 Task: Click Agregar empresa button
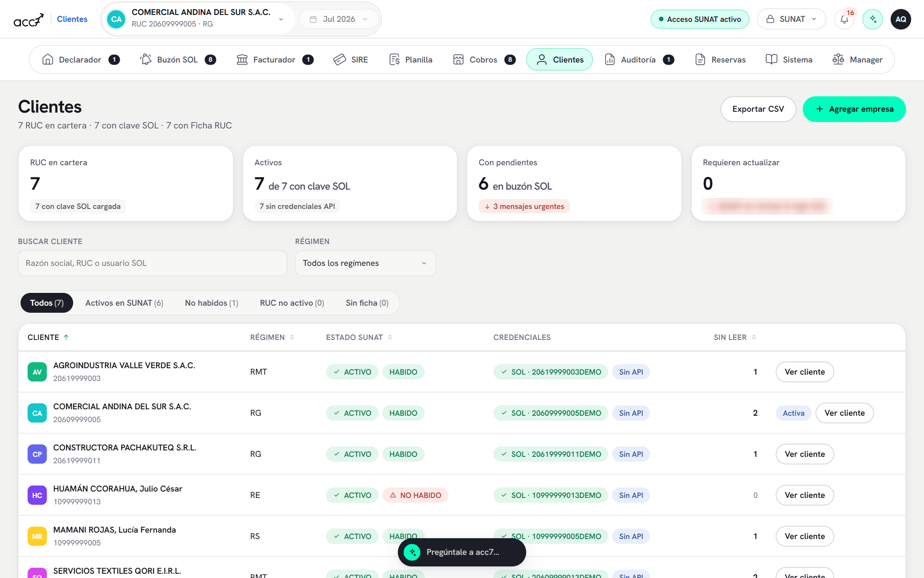click(x=854, y=109)
